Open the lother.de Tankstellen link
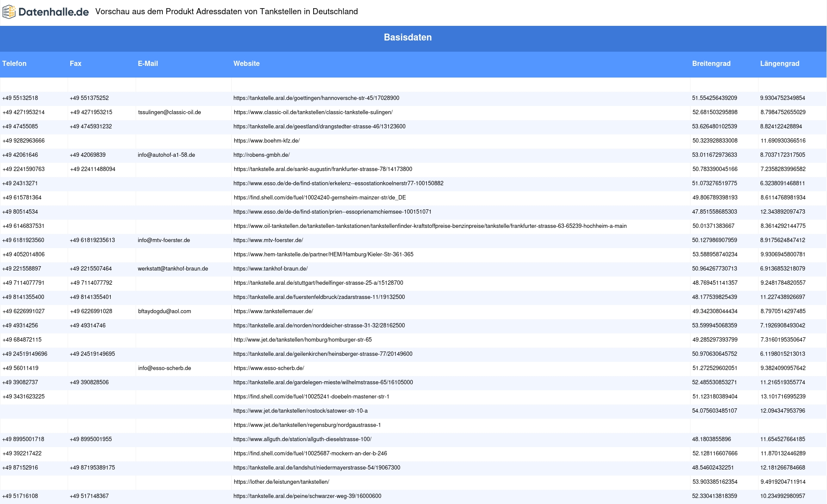827x504 pixels. click(x=281, y=482)
